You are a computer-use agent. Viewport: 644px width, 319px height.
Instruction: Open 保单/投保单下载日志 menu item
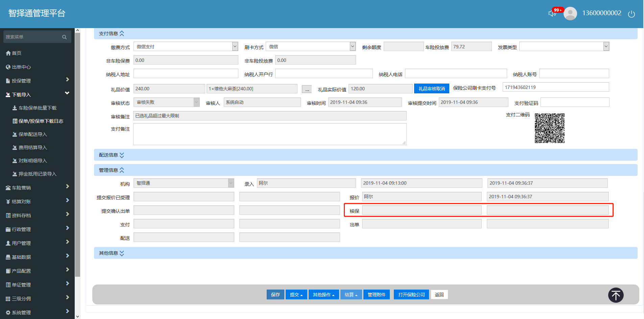pos(41,121)
